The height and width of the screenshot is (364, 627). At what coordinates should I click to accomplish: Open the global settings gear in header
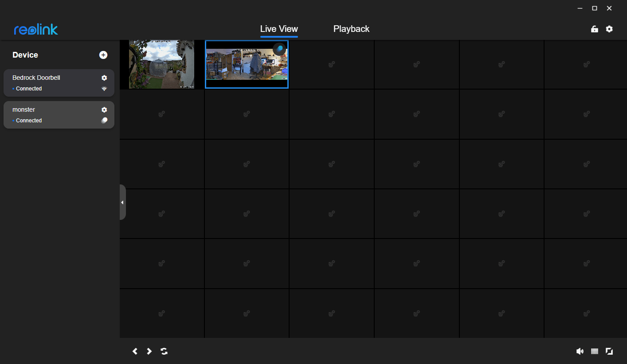tap(609, 29)
